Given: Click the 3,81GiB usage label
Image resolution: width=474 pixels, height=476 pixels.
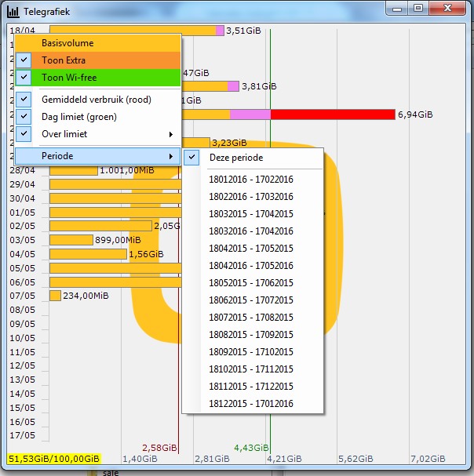Looking at the screenshot, I should click(259, 86).
